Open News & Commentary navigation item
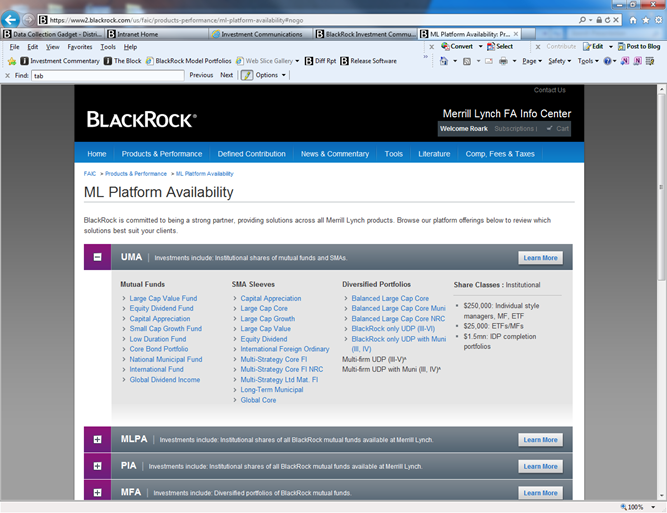This screenshot has height=513, width=667. point(335,154)
